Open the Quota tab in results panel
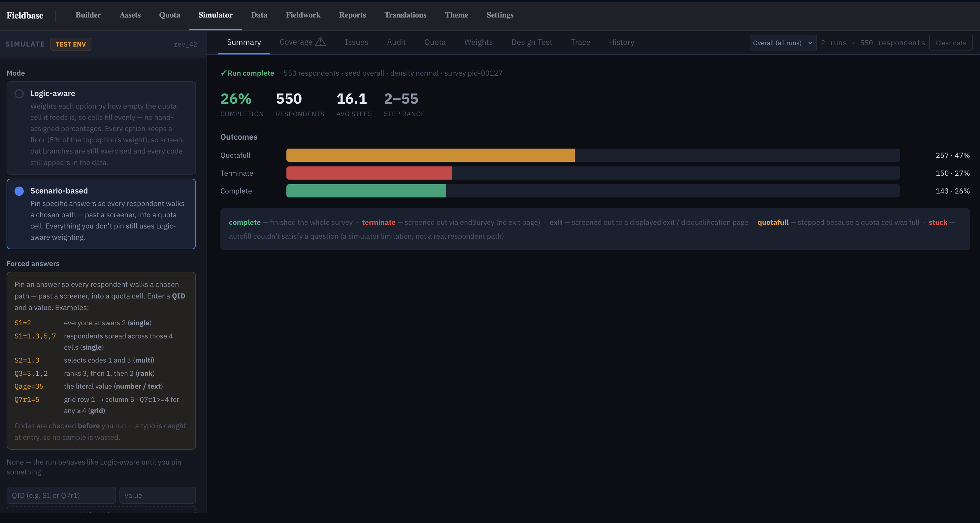The height and width of the screenshot is (523, 980). point(435,42)
